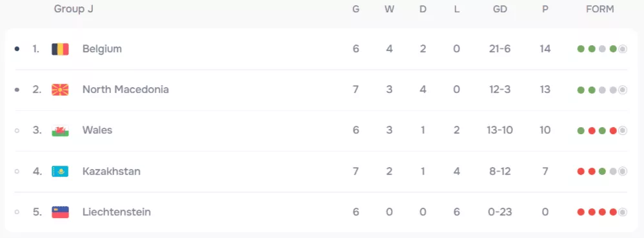Open the North Macedonia team link
This screenshot has height=238, width=644.
click(x=126, y=90)
